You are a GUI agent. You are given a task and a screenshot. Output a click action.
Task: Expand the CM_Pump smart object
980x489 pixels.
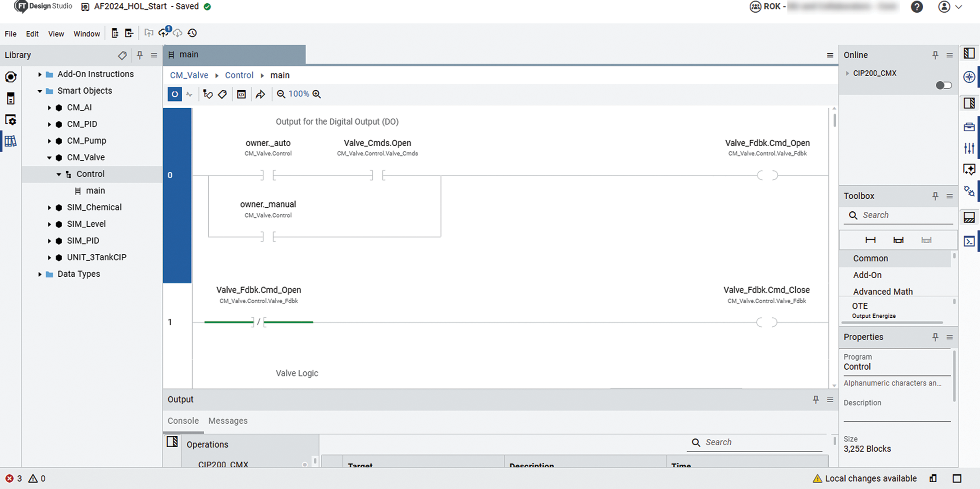[x=49, y=141]
